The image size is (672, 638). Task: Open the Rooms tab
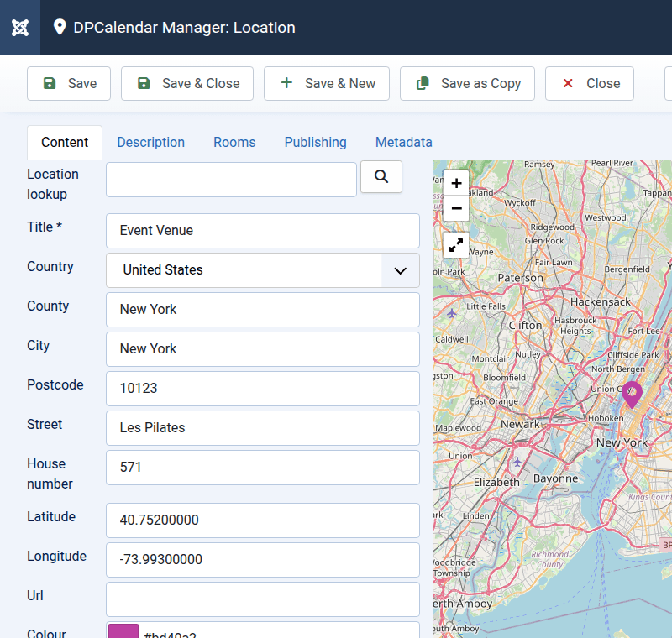tap(234, 142)
